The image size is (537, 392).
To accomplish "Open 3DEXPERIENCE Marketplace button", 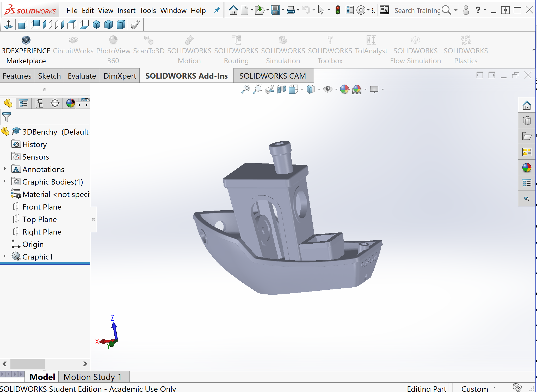I will click(x=26, y=50).
